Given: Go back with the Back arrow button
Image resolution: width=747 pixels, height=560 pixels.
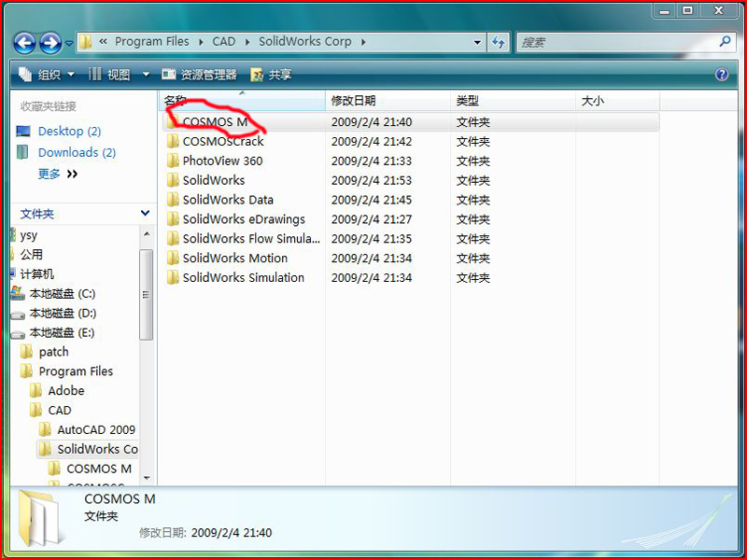Looking at the screenshot, I should click(x=25, y=43).
